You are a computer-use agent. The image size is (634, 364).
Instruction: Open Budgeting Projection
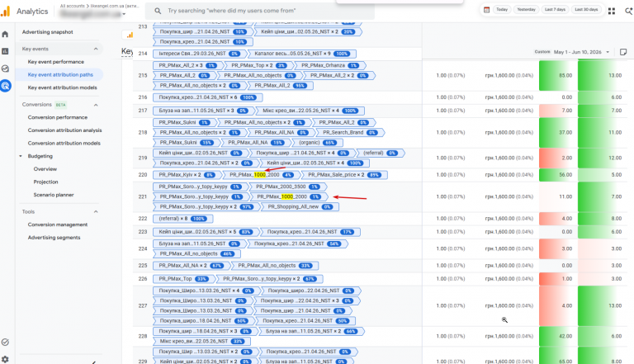[x=45, y=182]
